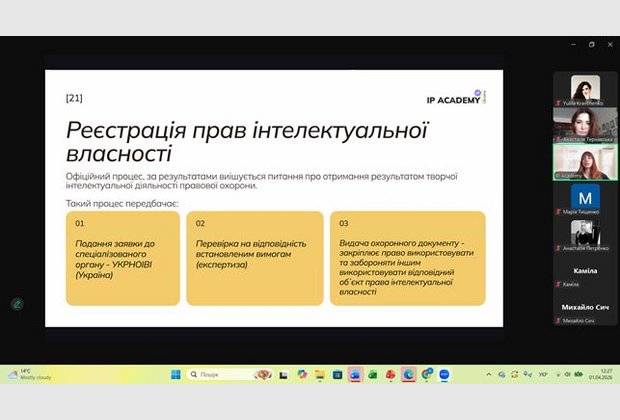Open the weather widget in taskbar

[30, 374]
